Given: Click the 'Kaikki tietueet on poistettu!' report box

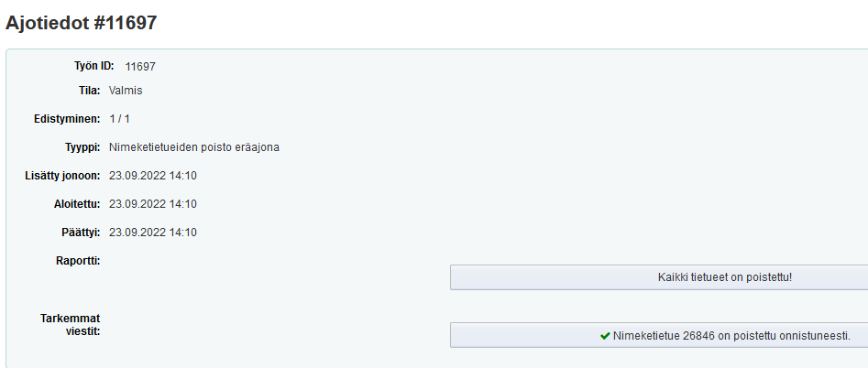Looking at the screenshot, I should coord(659,277).
